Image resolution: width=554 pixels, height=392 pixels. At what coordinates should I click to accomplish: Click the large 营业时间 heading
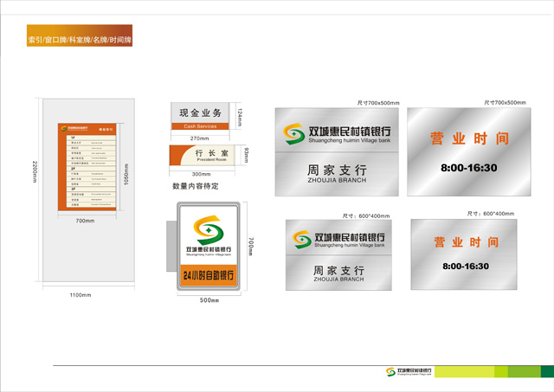point(465,138)
